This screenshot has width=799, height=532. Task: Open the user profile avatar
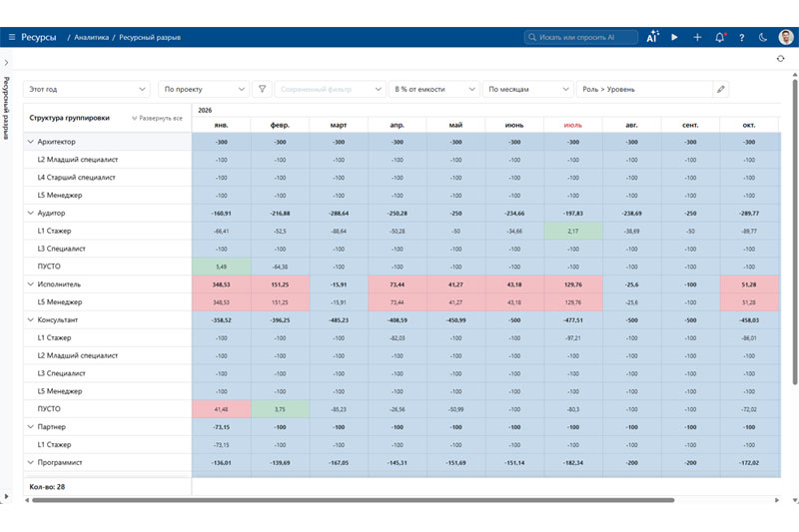(x=786, y=37)
